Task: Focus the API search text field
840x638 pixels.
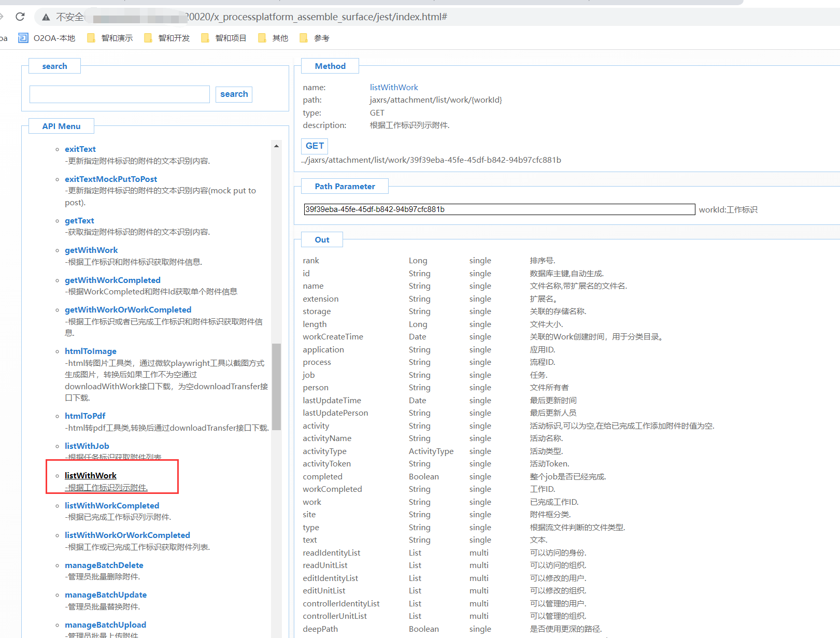Action: click(120, 94)
